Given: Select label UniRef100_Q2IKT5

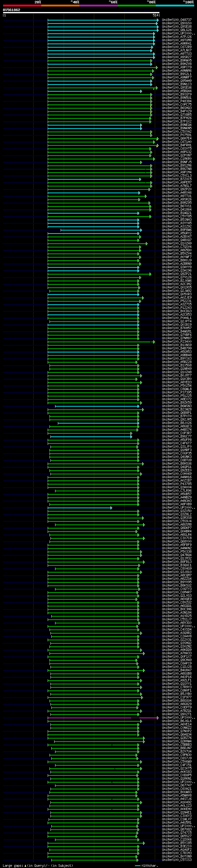Looking at the screenshot, I should tap(177, 768).
